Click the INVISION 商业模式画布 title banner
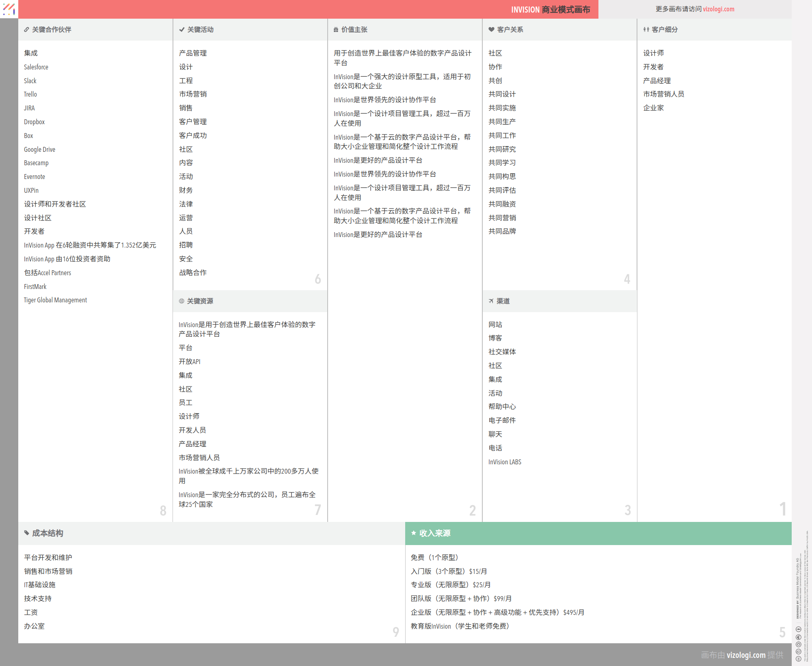 tap(550, 9)
